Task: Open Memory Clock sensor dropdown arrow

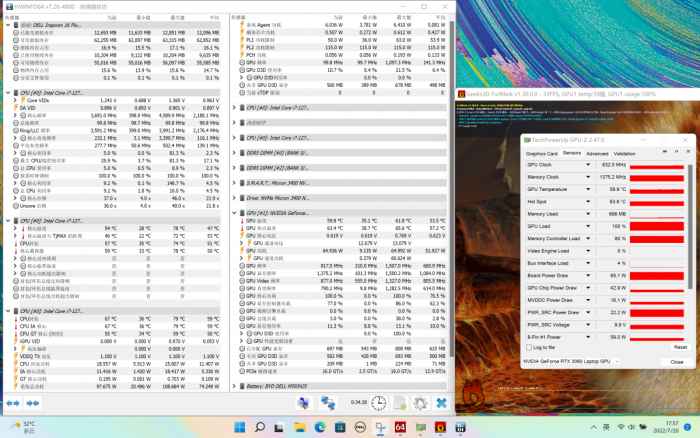Action: (x=588, y=177)
